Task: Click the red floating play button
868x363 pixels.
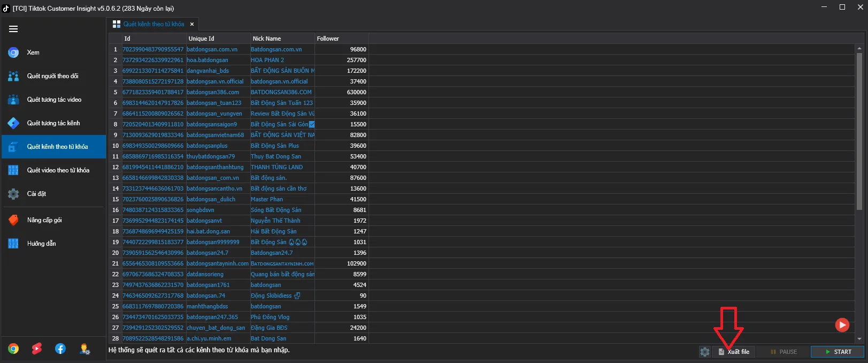Action: (x=842, y=324)
